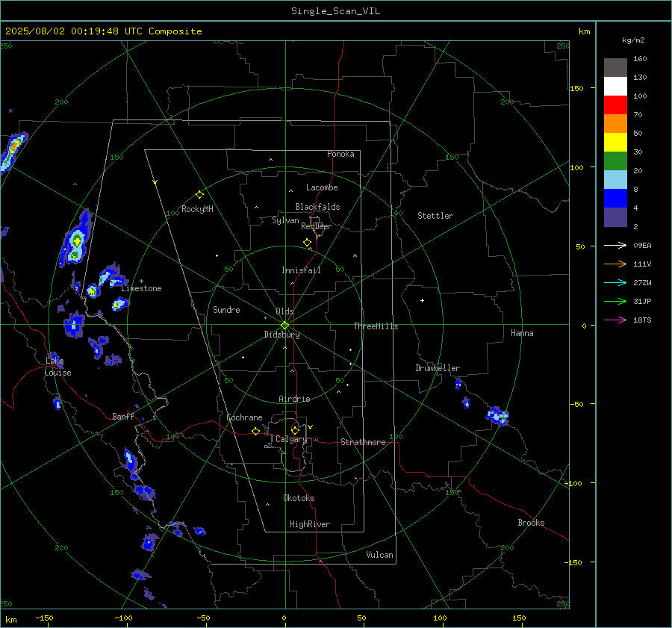This screenshot has width=672, height=628.
Task: Click the Limestone label
Action: pyautogui.click(x=141, y=288)
